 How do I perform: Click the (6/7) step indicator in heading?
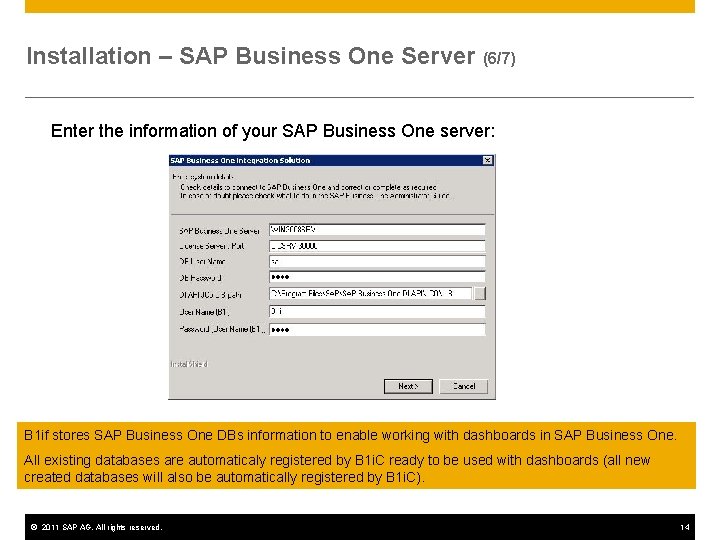click(499, 58)
